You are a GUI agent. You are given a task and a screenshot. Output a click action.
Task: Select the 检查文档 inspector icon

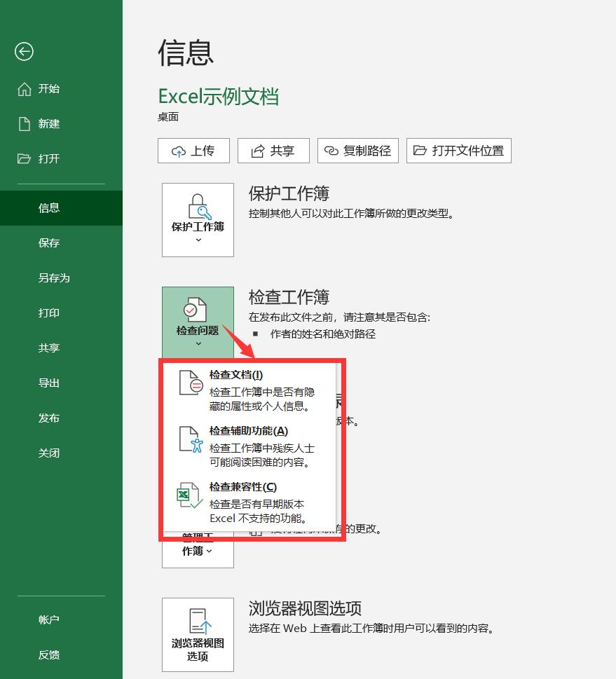tap(189, 382)
